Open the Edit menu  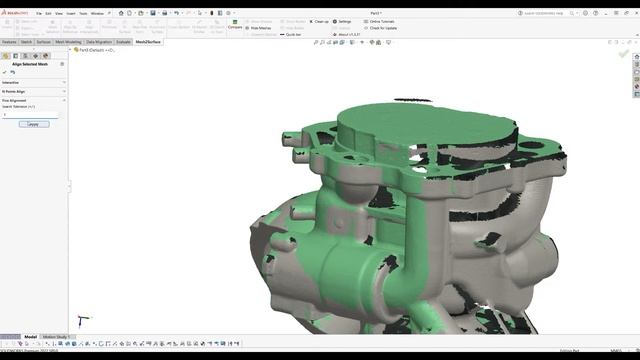pos(48,13)
